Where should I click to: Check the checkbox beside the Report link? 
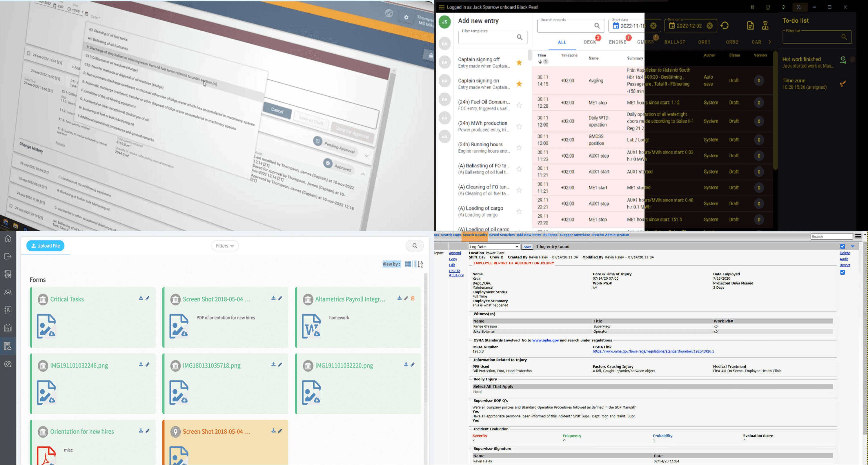[x=843, y=272]
